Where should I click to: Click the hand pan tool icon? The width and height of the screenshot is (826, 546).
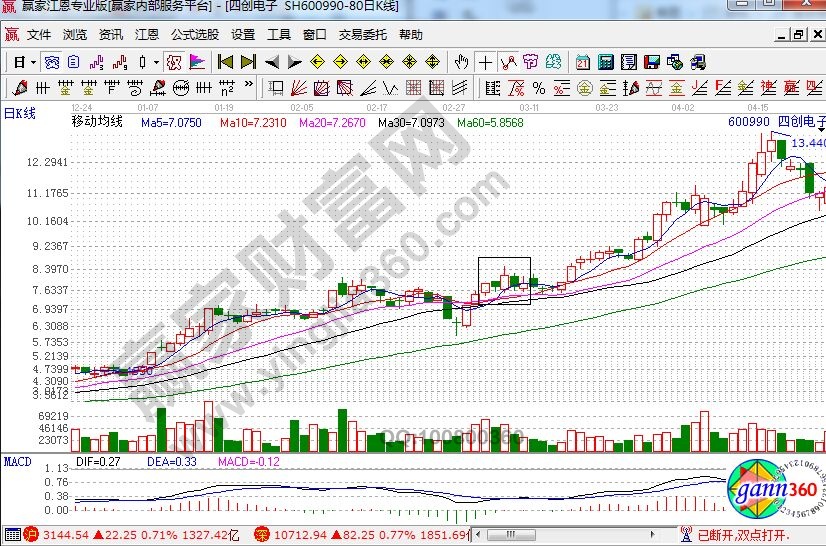click(x=461, y=62)
